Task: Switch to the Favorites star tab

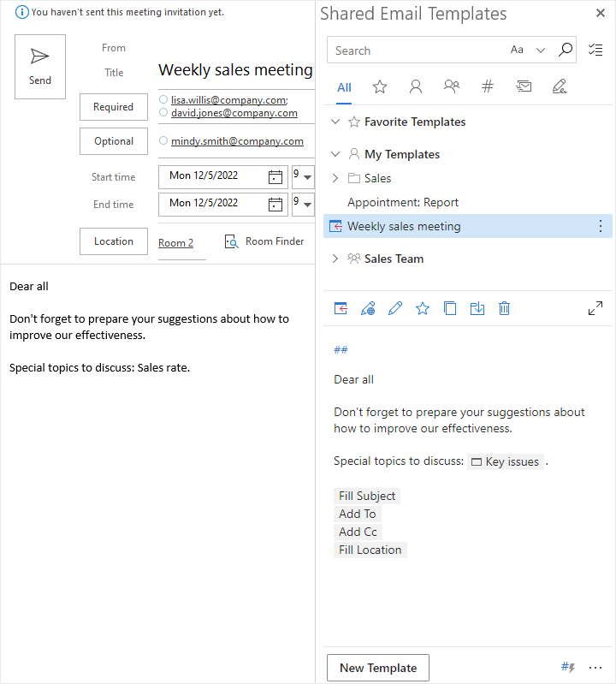Action: (380, 86)
